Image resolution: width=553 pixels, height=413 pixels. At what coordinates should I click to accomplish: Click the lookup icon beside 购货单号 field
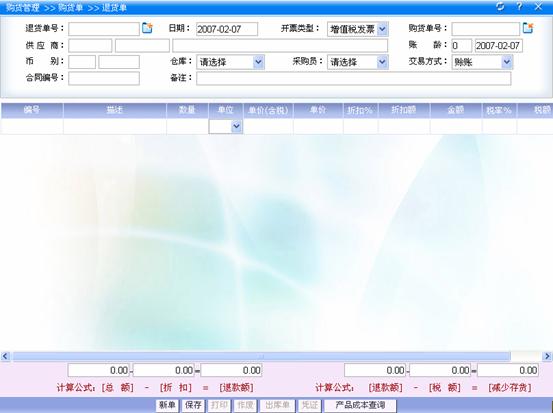tap(528, 28)
